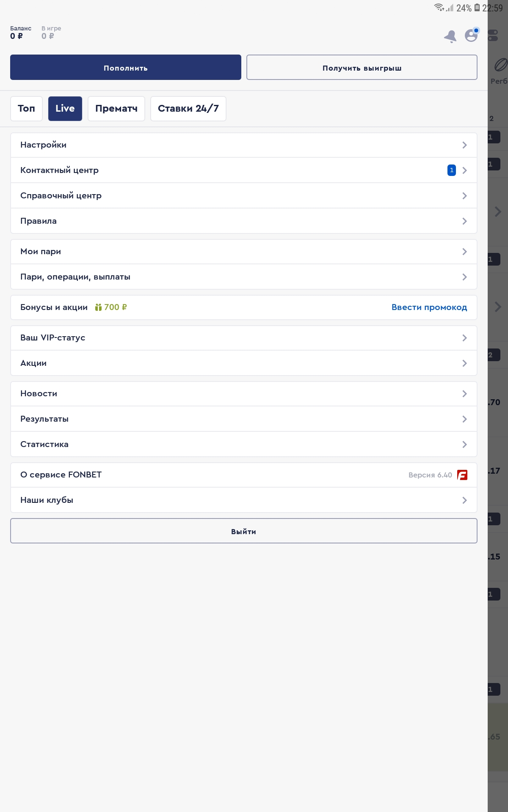Tap the profile avatar icon

[471, 35]
